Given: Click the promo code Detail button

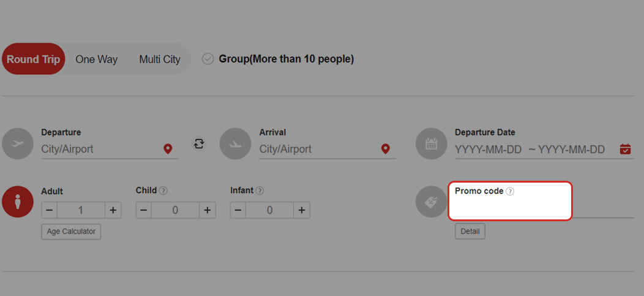Looking at the screenshot, I should click(x=470, y=232).
